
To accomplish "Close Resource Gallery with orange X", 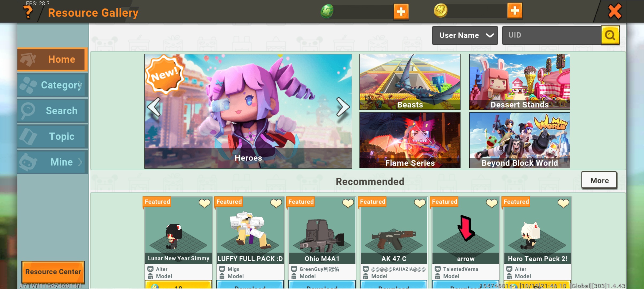I will pyautogui.click(x=615, y=12).
